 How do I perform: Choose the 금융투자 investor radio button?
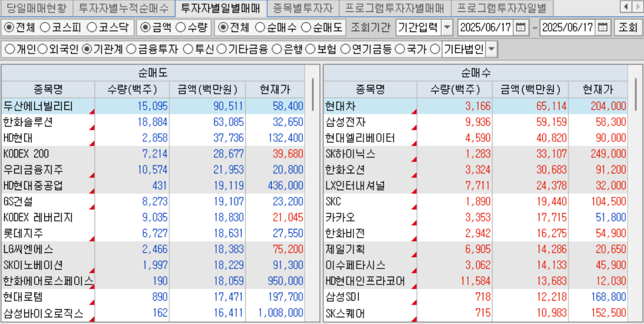point(131,50)
